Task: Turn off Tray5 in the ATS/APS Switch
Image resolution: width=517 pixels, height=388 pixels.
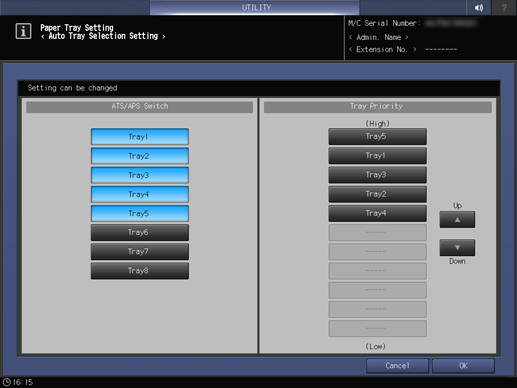Action: click(x=140, y=213)
